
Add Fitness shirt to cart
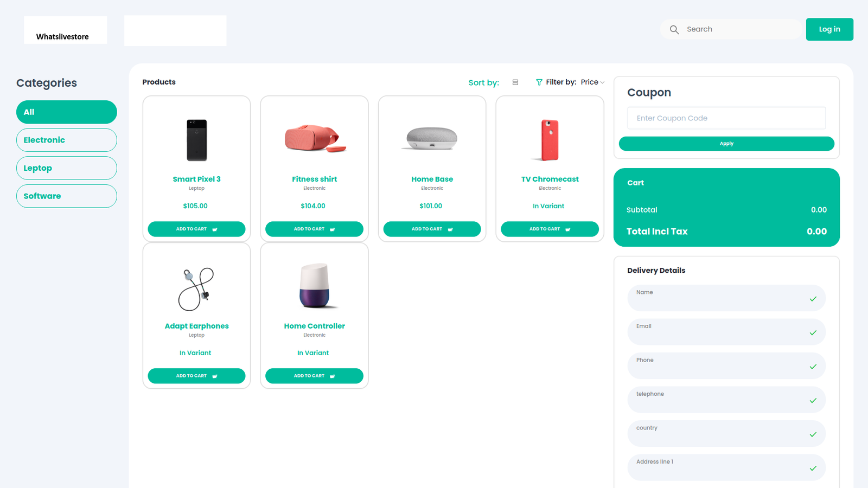pos(314,229)
